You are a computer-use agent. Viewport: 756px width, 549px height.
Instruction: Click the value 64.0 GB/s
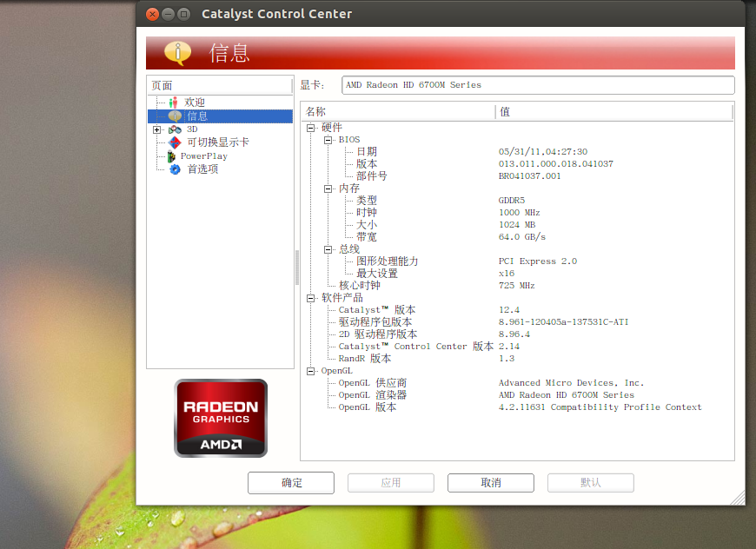pyautogui.click(x=522, y=237)
